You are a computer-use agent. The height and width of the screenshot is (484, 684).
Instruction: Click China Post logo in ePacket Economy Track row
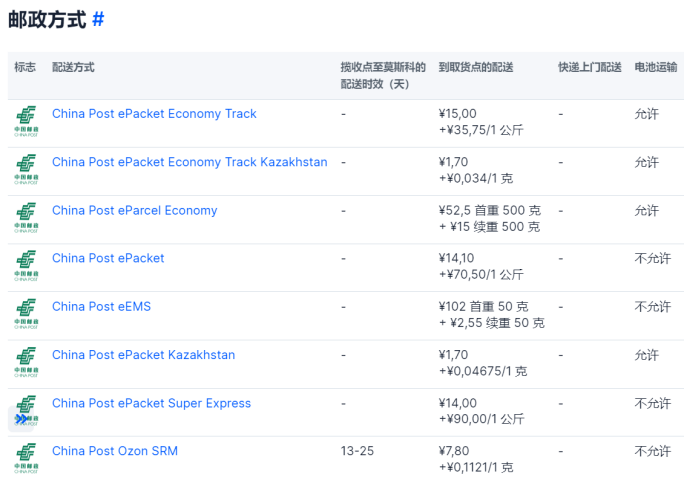tap(26, 121)
